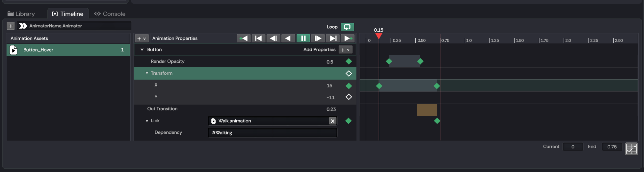Select the Link keyframe on timeline
Image resolution: width=644 pixels, height=172 pixels.
(x=437, y=121)
